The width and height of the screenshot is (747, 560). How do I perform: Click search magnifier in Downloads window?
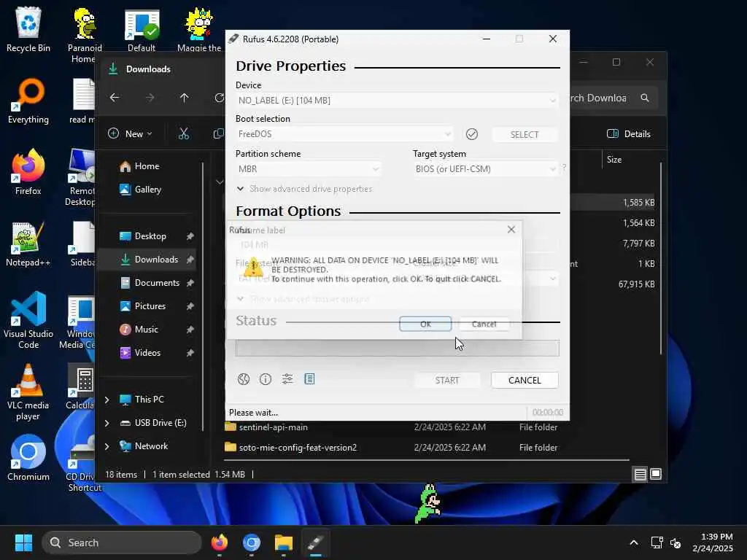[x=645, y=98]
